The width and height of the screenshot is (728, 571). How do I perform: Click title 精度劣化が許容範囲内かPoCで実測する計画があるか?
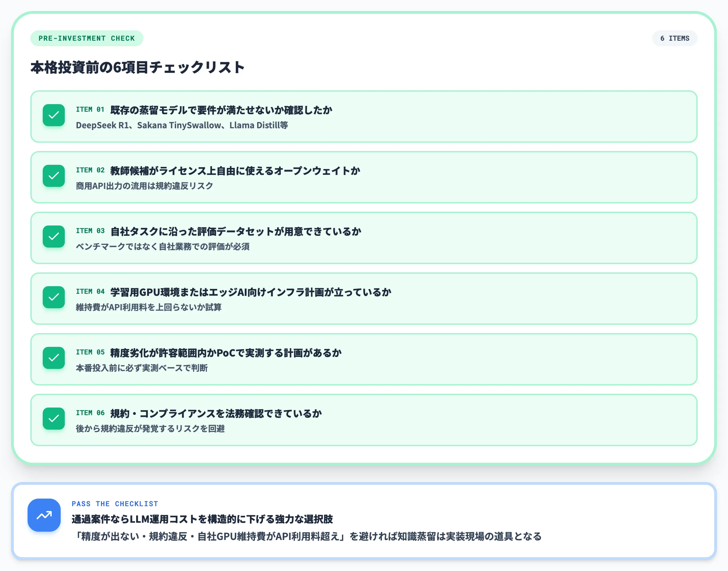point(226,353)
